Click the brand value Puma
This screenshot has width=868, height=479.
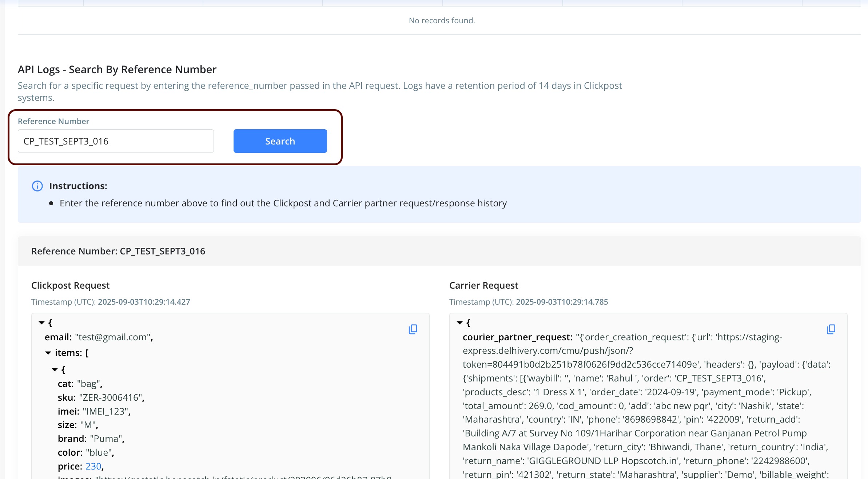[x=105, y=439]
